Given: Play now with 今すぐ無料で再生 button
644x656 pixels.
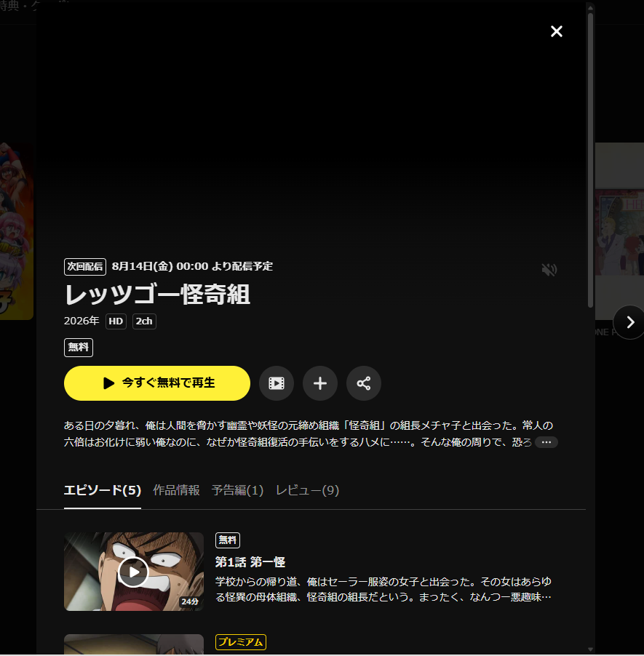Looking at the screenshot, I should (157, 383).
